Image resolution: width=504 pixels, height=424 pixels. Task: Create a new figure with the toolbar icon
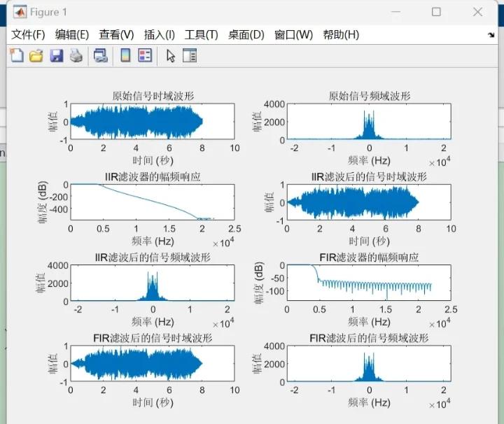pyautogui.click(x=17, y=55)
